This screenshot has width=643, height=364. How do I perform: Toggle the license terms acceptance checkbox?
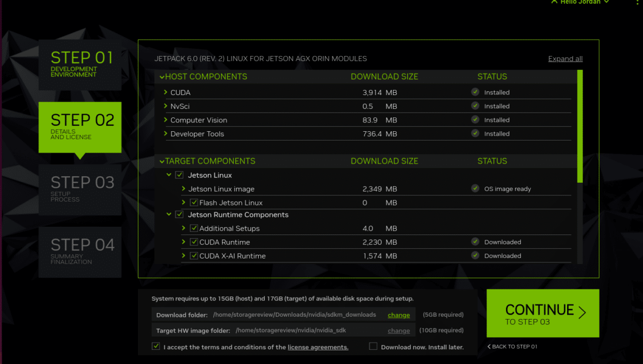(x=156, y=346)
